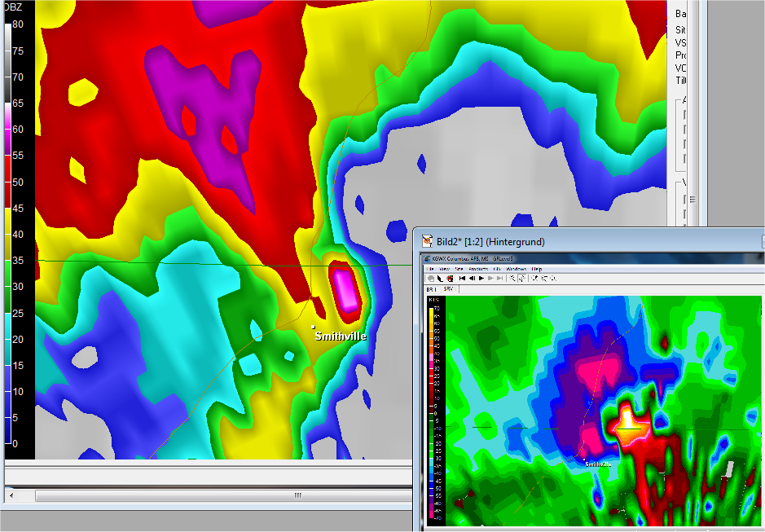Open the Windows menu in the GRLevel3 window

coord(517,269)
